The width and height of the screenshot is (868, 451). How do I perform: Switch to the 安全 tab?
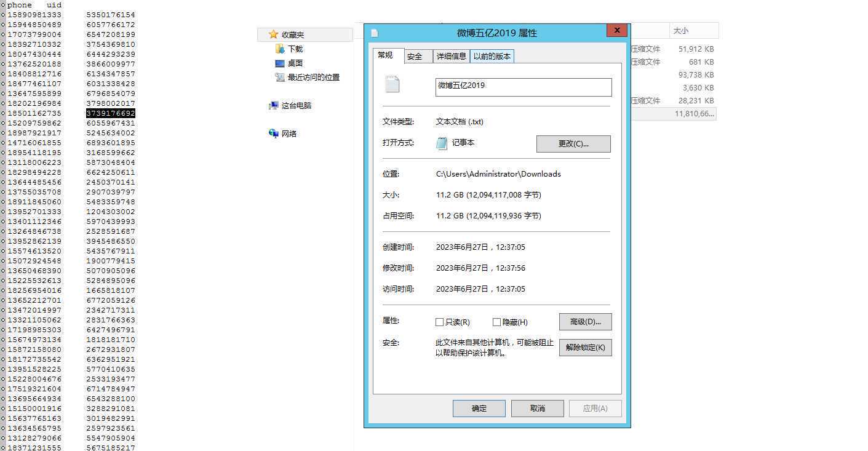[x=418, y=57]
